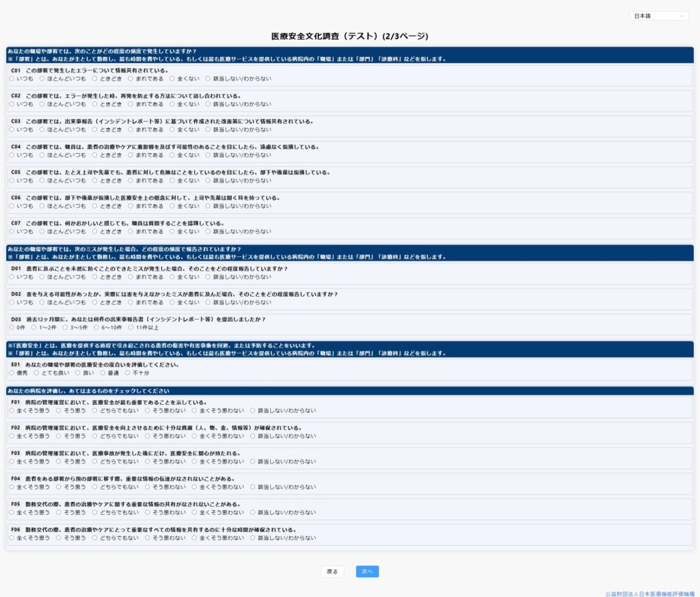Select 全くそう思う for question F01

point(12,411)
